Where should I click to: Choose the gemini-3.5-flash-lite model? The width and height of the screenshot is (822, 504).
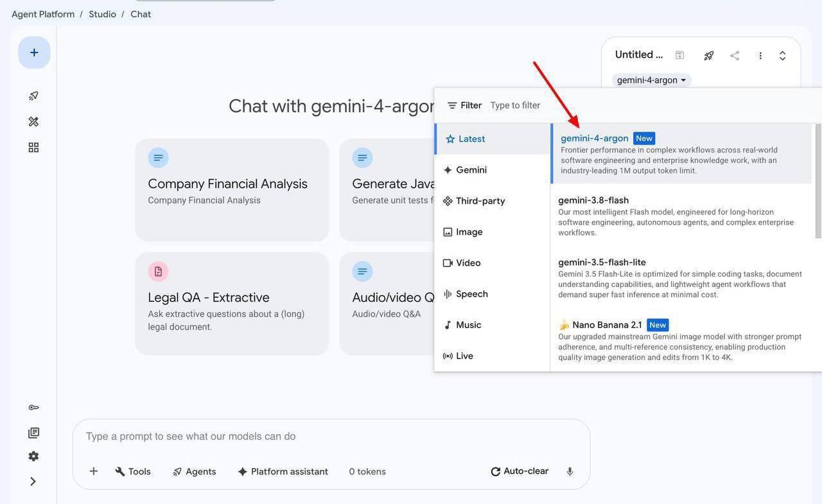681,278
